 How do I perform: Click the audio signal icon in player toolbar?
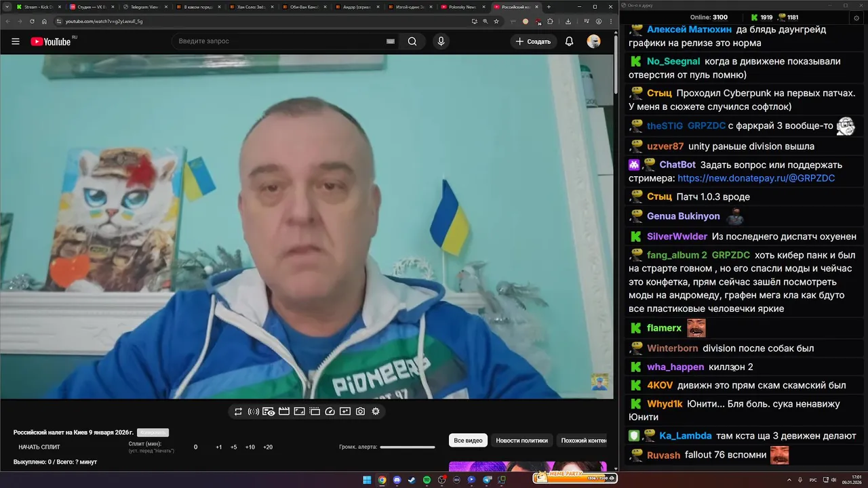coord(254,411)
